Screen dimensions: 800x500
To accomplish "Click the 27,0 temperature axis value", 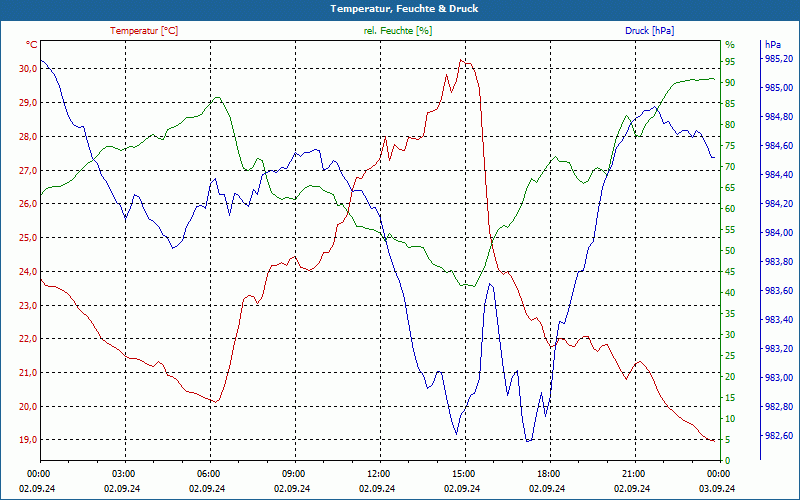I will point(28,170).
